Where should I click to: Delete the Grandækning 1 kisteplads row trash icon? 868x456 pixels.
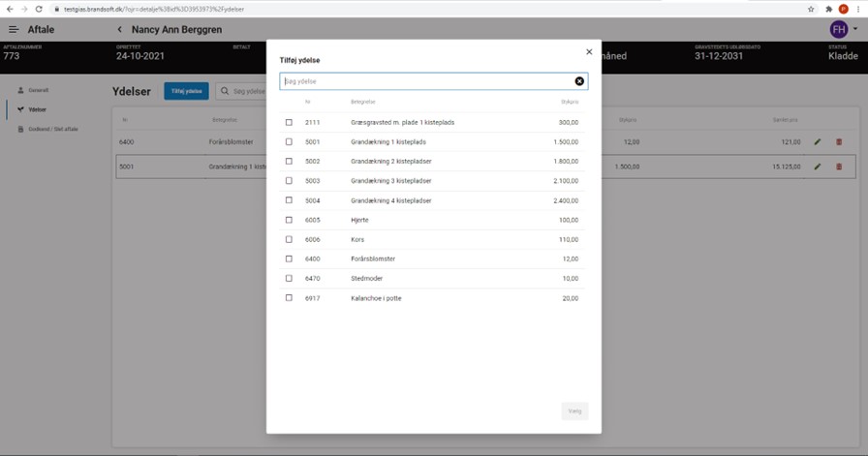click(839, 167)
